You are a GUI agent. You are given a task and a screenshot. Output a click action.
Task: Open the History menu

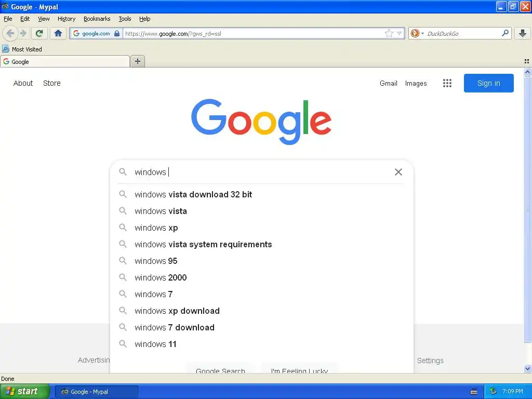pos(66,19)
